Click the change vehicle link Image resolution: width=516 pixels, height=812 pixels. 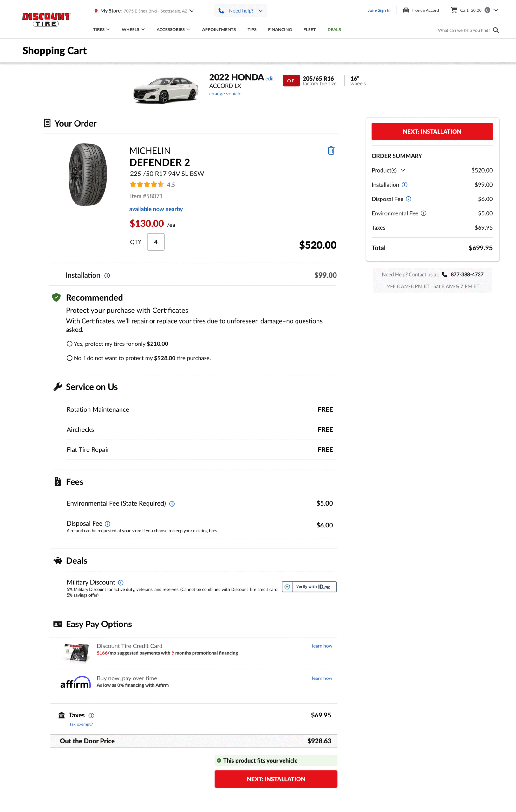(225, 94)
